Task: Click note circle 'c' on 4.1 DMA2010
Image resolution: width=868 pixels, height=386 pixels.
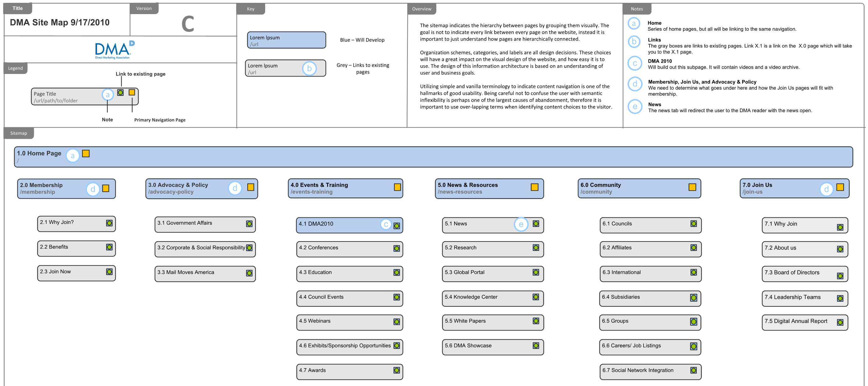Action: coord(386,224)
